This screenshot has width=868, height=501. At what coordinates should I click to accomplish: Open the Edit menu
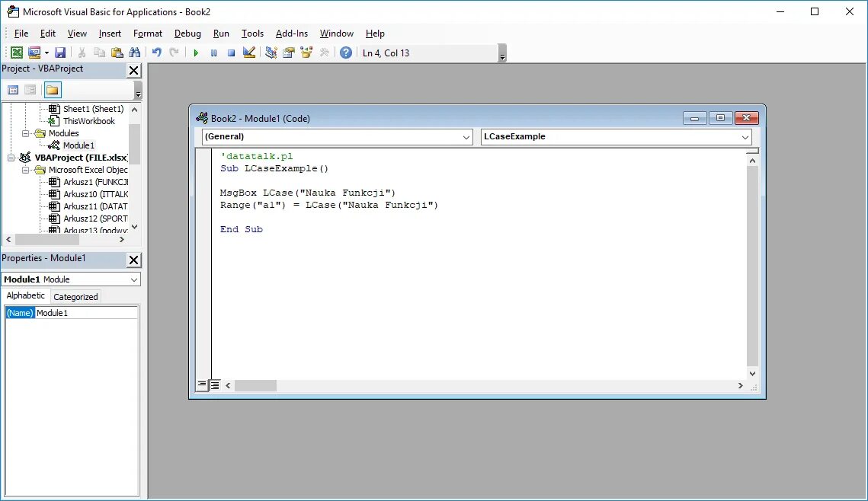[47, 34]
